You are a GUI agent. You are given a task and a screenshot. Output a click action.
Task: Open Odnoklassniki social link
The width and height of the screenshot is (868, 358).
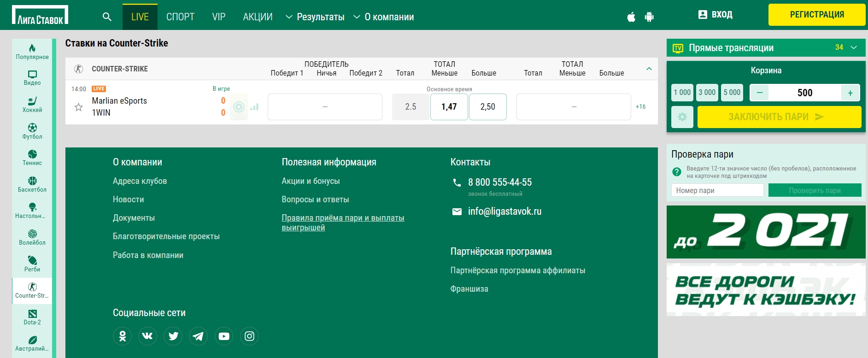pos(123,336)
